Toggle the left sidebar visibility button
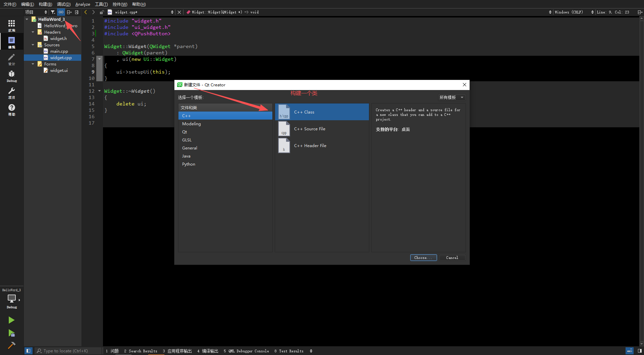This screenshot has width=644, height=355. click(x=28, y=351)
